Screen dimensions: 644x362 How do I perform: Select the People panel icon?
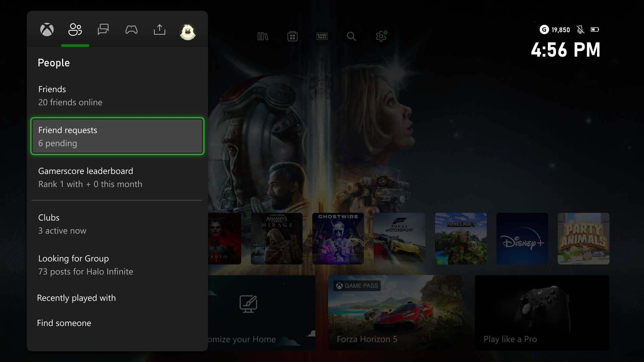pyautogui.click(x=75, y=29)
